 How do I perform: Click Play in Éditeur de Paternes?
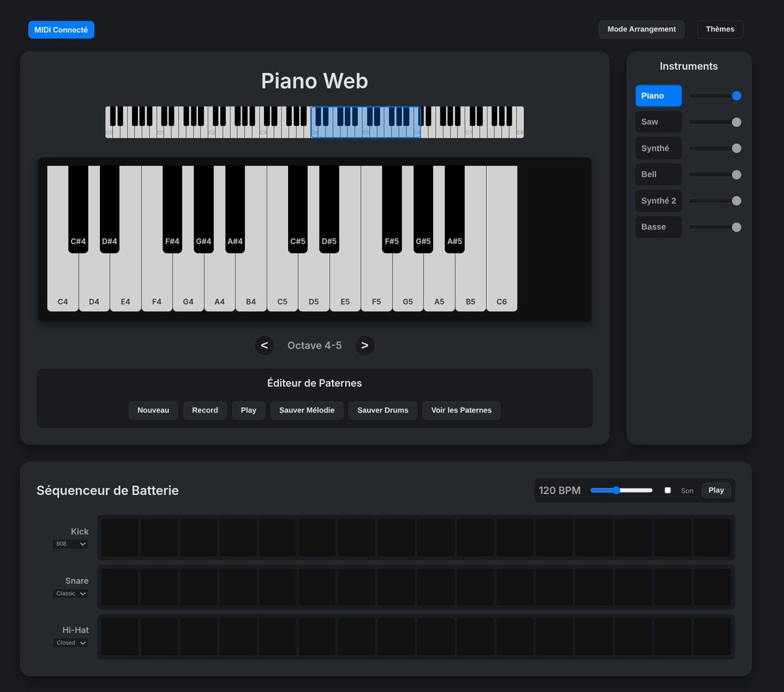[x=248, y=410]
